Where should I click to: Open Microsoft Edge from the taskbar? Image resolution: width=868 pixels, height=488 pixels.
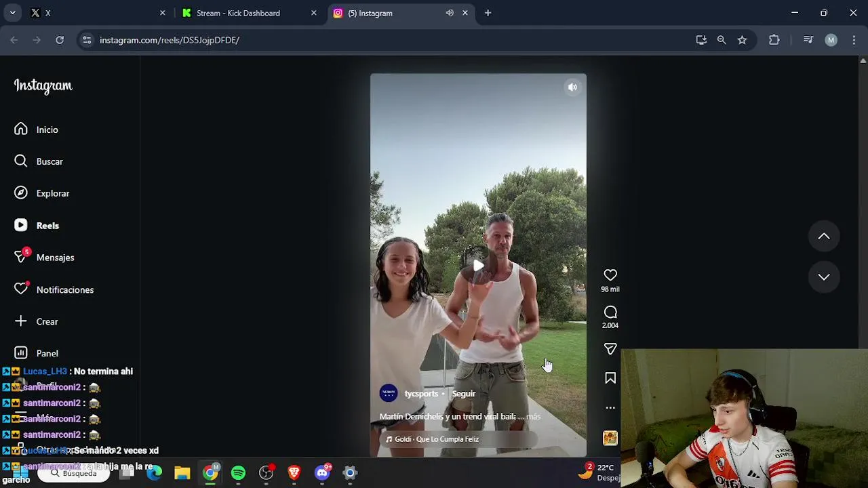pos(155,473)
